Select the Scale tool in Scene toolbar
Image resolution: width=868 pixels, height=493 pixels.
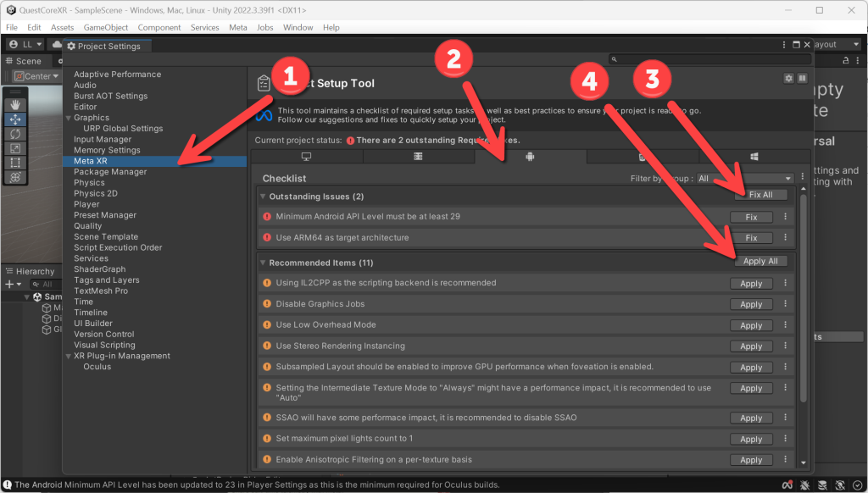pyautogui.click(x=15, y=147)
